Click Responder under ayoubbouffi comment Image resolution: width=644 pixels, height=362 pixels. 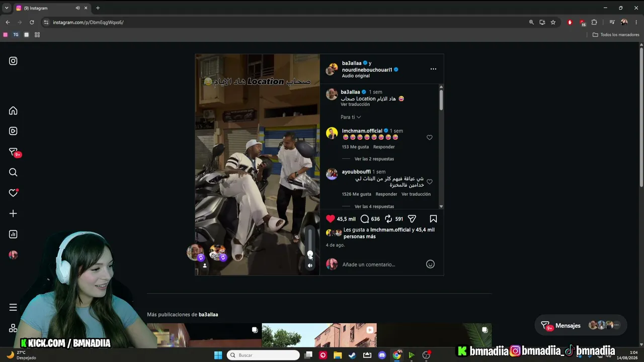386,194
